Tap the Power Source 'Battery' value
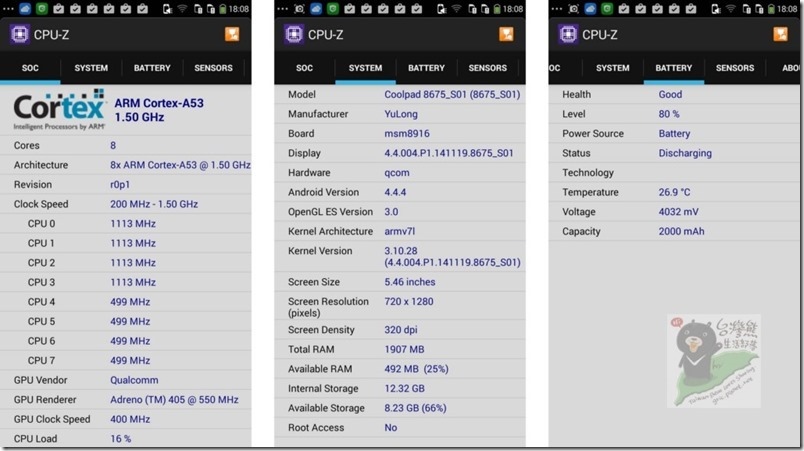 coord(674,133)
